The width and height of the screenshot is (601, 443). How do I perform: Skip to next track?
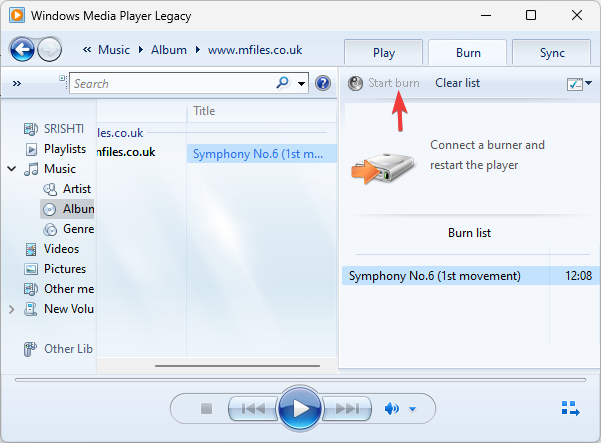click(x=347, y=409)
